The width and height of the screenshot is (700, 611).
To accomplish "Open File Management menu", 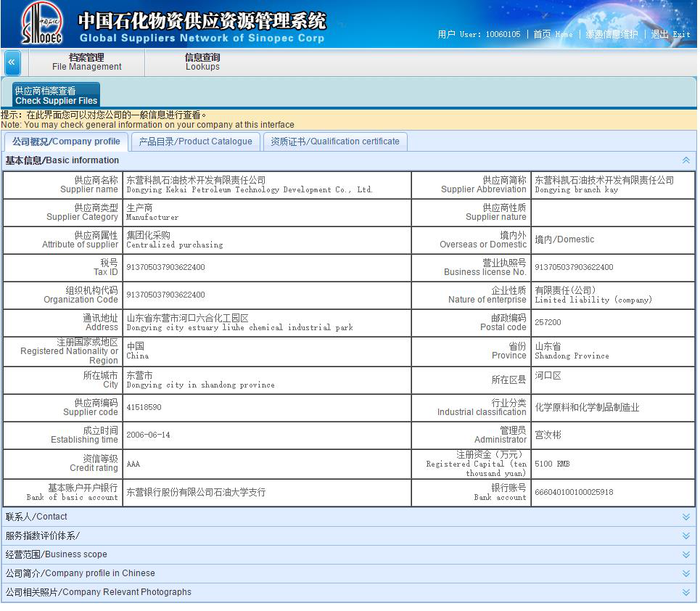I will click(86, 62).
